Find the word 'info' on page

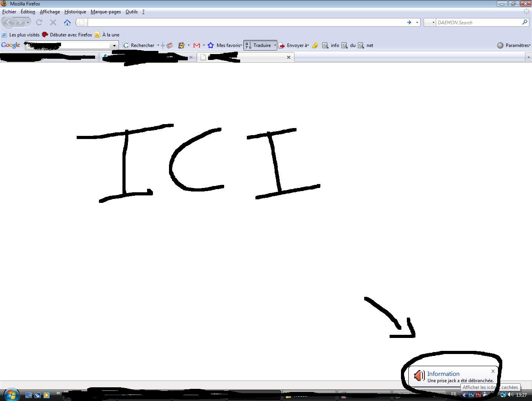tap(331, 45)
